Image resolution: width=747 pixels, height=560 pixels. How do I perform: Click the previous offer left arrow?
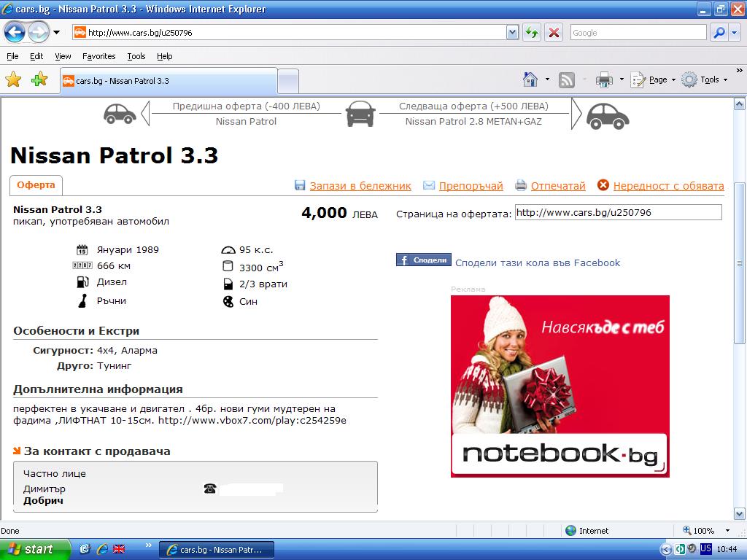click(x=145, y=113)
